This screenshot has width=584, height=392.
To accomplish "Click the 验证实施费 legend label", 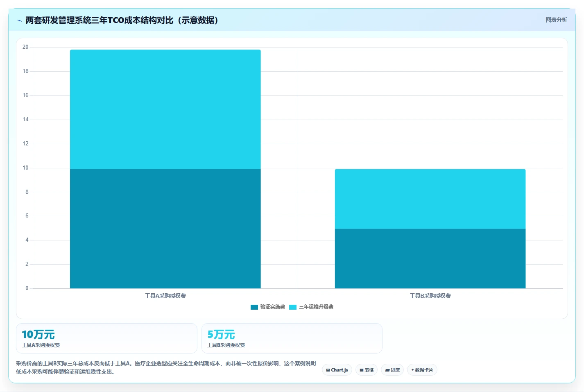I will pyautogui.click(x=273, y=307).
